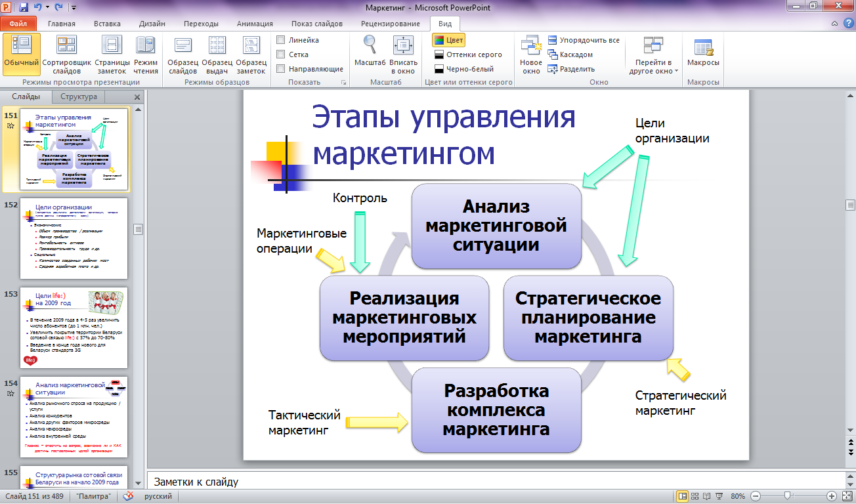The image size is (856, 504).
Task: Fit slide to window status icon
Action: coord(846,496)
